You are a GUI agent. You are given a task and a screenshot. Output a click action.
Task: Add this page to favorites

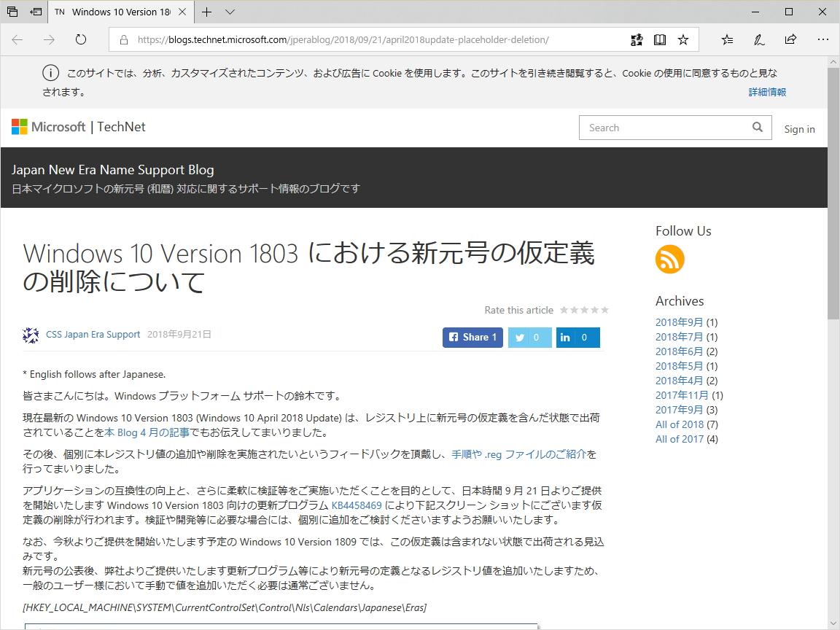coord(682,40)
